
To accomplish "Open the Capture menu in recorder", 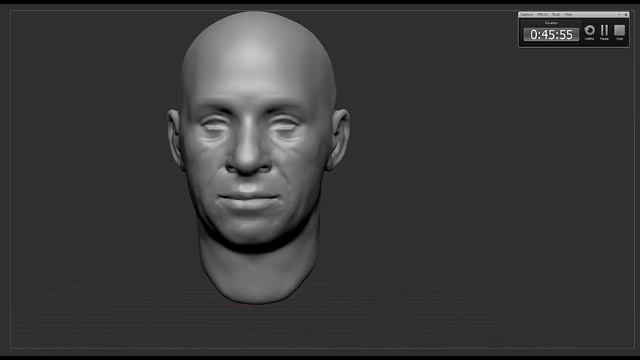I will click(527, 15).
